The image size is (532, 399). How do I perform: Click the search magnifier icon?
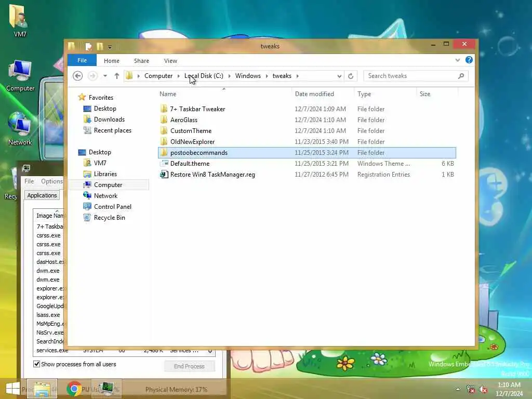(461, 76)
